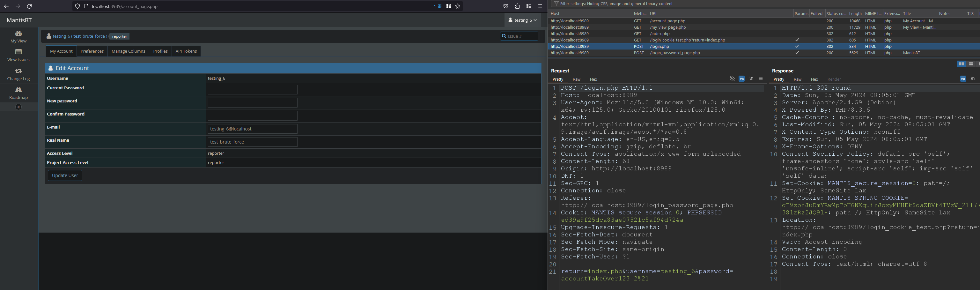Bookmark this page with the star icon
The height and width of the screenshot is (290, 980).
[x=458, y=6]
